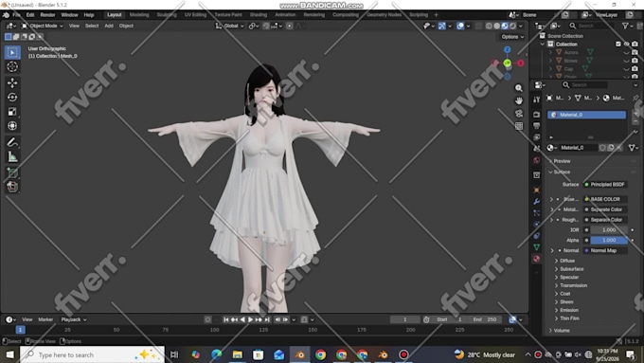Choose the Transform tool
Viewport: 644px width, 363px height.
[12, 126]
